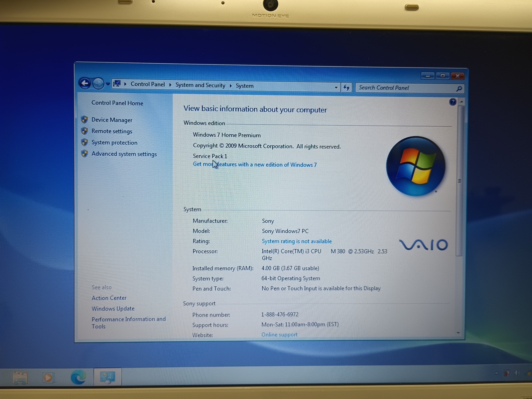
Task: Show hidden tray icons arrow
Action: click(496, 373)
